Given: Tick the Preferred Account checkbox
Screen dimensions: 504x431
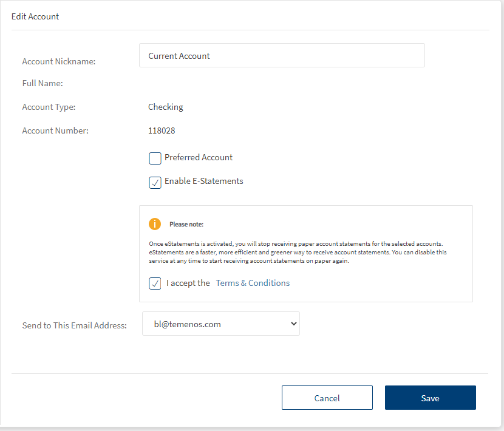Looking at the screenshot, I should point(155,158).
